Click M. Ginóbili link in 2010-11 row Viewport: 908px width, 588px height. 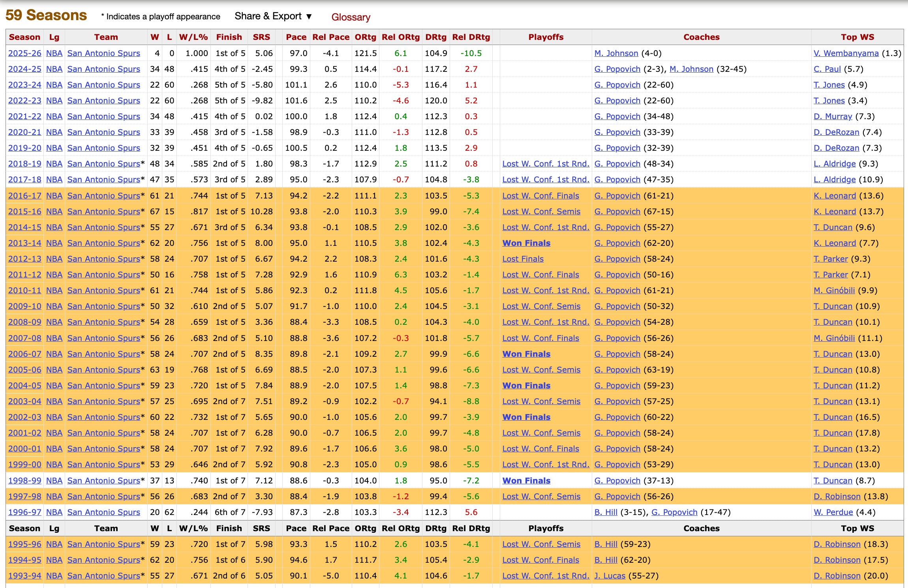tap(834, 290)
